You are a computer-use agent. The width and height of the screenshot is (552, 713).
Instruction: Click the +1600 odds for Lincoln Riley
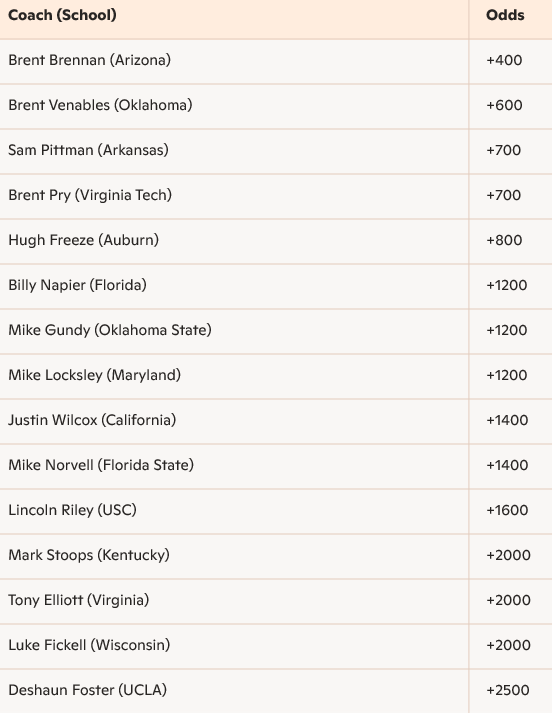click(x=507, y=510)
